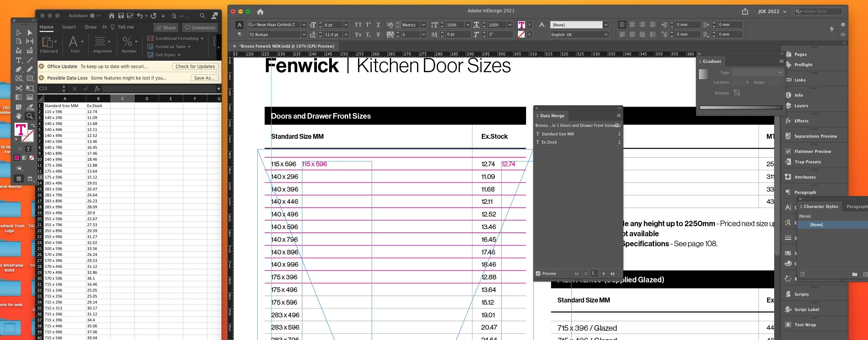The width and height of the screenshot is (868, 340).
Task: Select the Scissors tool
Action: point(19,88)
